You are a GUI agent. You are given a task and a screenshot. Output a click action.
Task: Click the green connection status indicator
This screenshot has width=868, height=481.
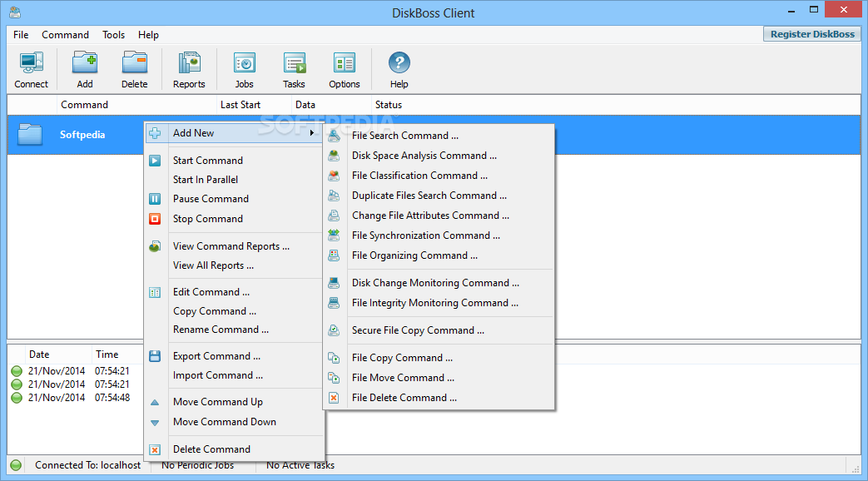16,465
